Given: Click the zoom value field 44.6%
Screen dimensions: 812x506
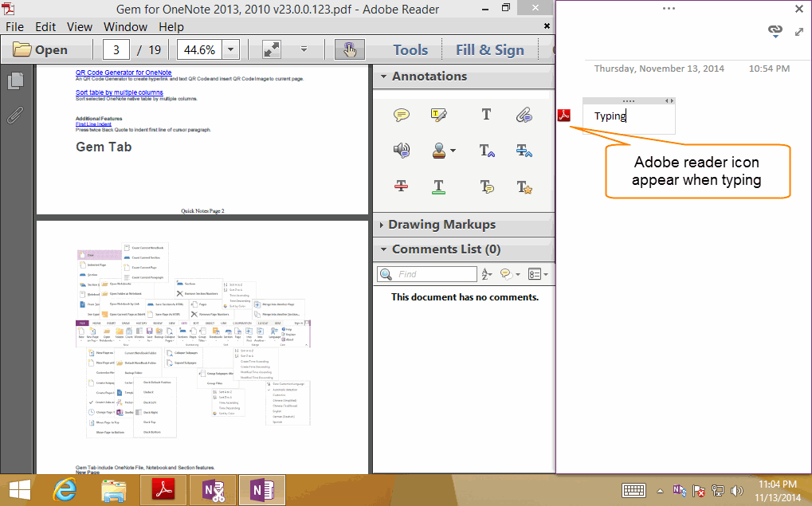Looking at the screenshot, I should [199, 49].
